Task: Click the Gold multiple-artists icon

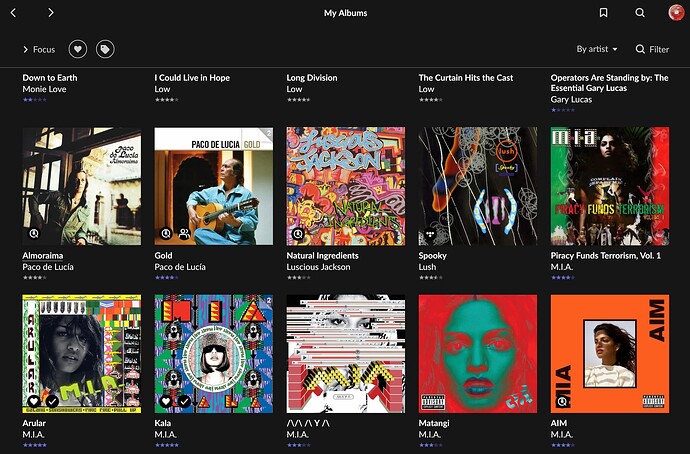Action: (184, 234)
